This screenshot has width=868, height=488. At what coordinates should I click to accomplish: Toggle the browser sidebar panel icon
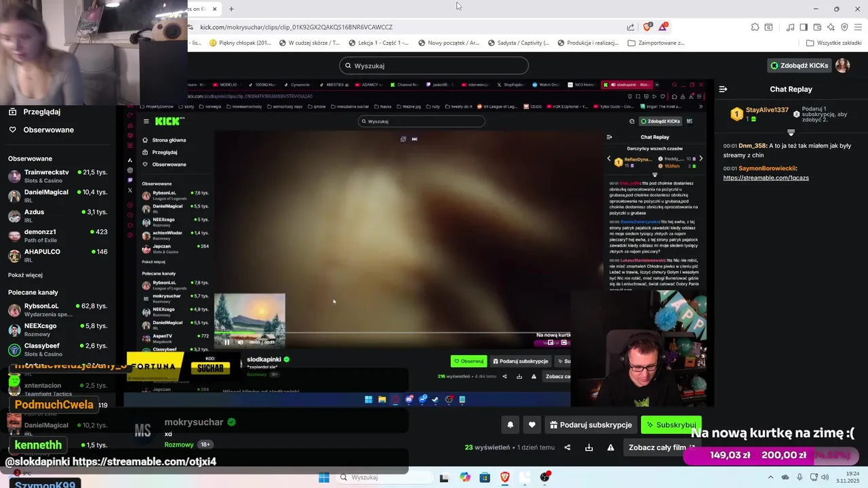[x=804, y=27]
